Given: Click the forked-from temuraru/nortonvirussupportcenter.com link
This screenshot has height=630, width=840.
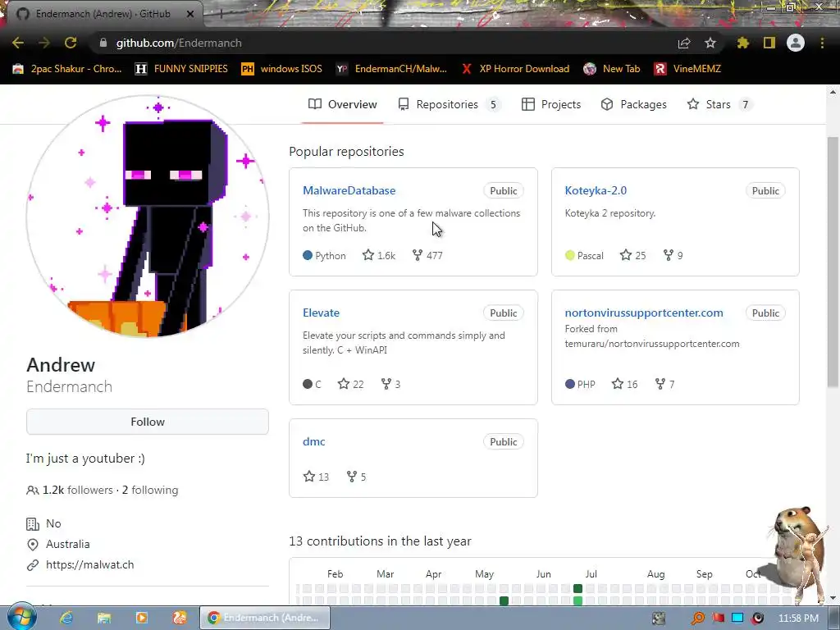Looking at the screenshot, I should 652,344.
